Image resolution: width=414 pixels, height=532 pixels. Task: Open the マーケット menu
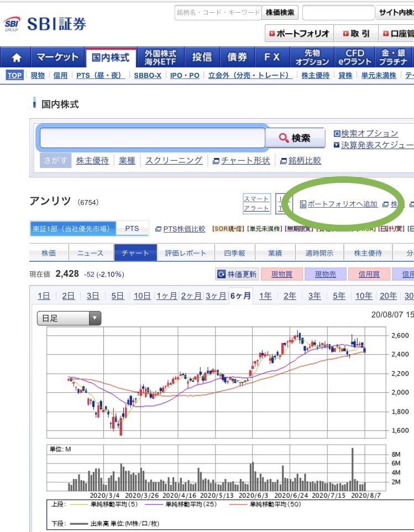click(x=57, y=57)
